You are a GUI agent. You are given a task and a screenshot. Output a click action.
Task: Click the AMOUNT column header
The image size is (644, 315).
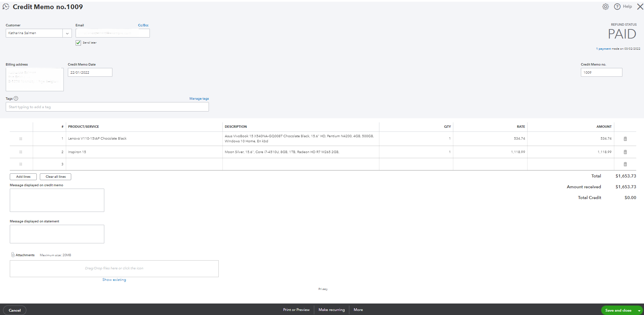[604, 127]
